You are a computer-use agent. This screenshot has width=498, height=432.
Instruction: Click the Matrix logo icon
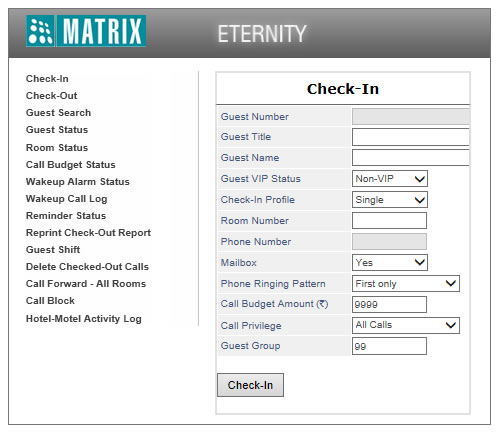coord(40,31)
